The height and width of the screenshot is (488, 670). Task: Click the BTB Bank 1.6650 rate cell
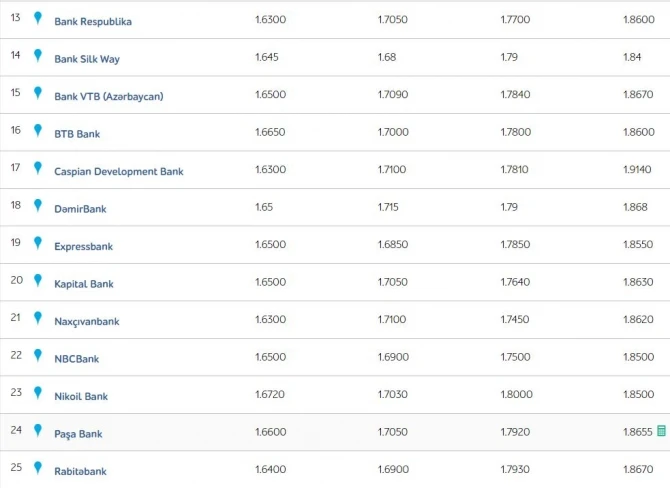(x=270, y=132)
